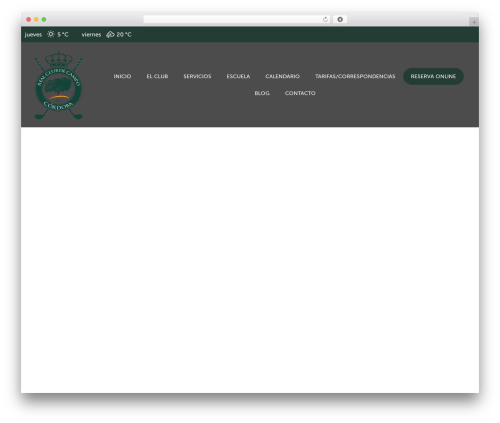The width and height of the screenshot is (500, 423).
Task: Close the window with the red dot
Action: coord(29,20)
